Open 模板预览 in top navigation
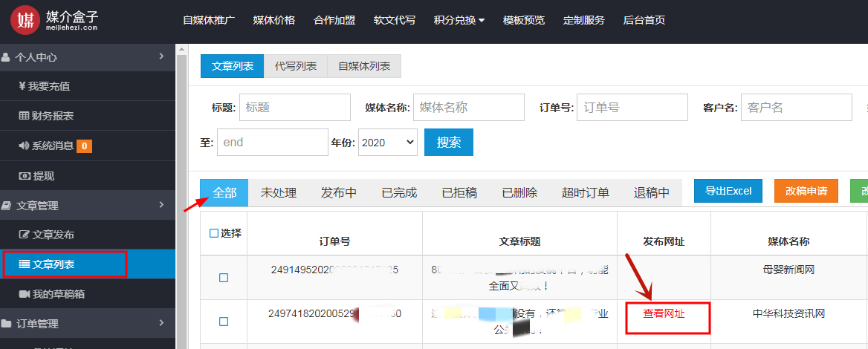The image size is (868, 349). tap(524, 21)
